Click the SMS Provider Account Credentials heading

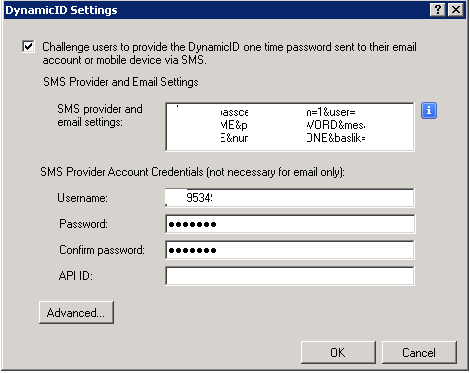coord(192,172)
